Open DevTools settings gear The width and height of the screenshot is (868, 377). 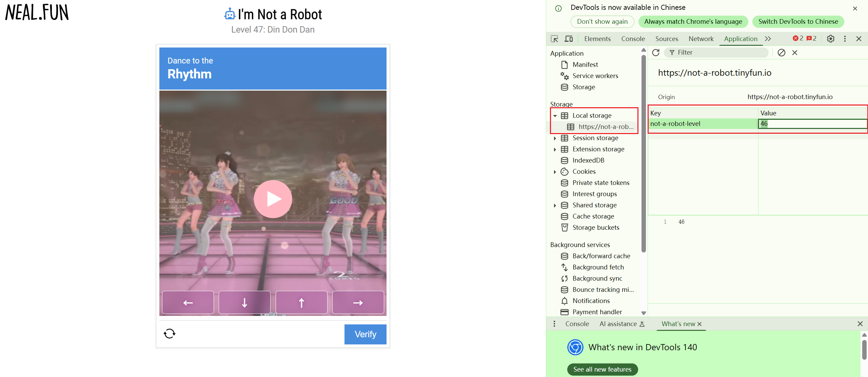(x=830, y=39)
